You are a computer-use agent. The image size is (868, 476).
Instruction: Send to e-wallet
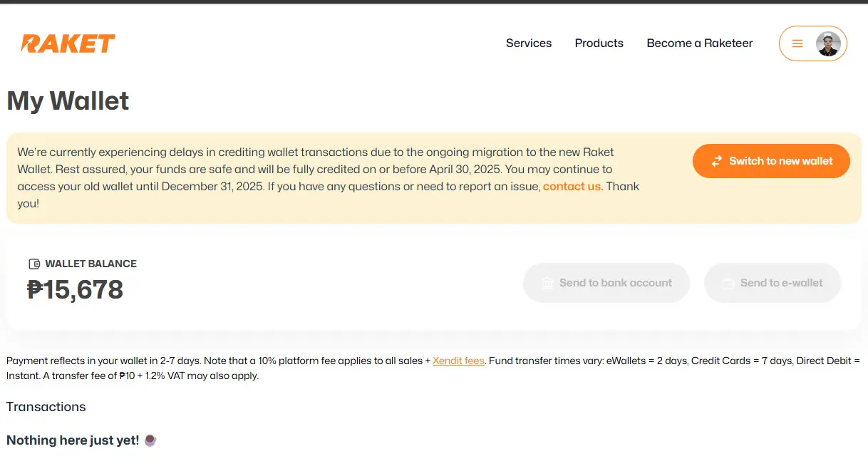773,283
